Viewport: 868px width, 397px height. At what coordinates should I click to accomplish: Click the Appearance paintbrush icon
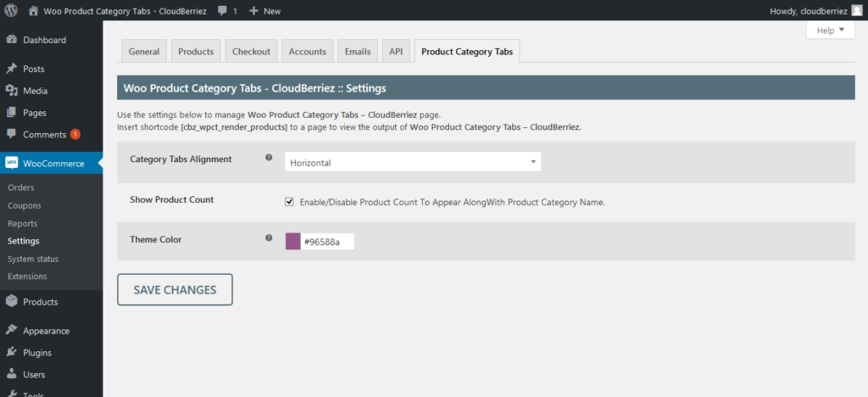coord(11,331)
